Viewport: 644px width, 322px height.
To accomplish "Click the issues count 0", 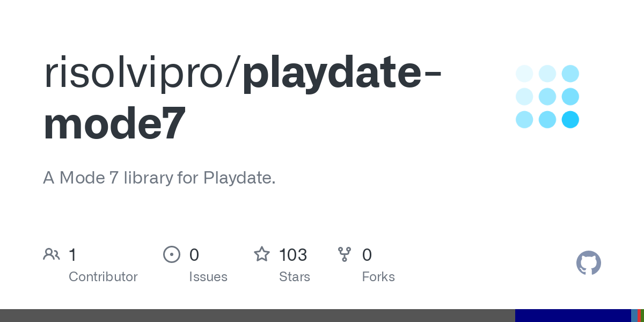I will 194,254.
